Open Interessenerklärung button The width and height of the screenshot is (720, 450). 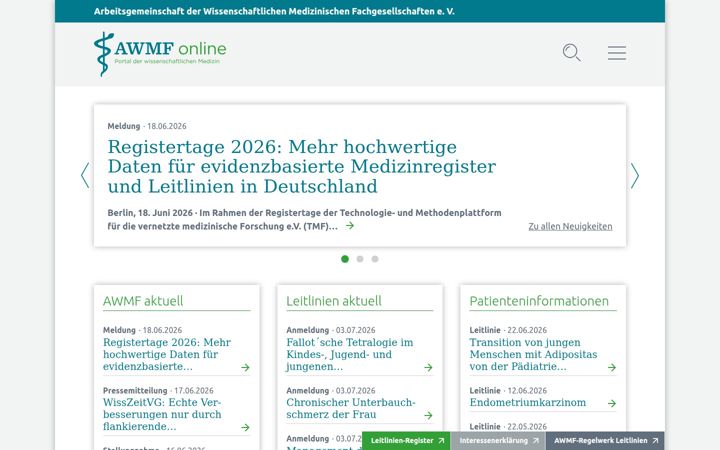click(x=498, y=441)
